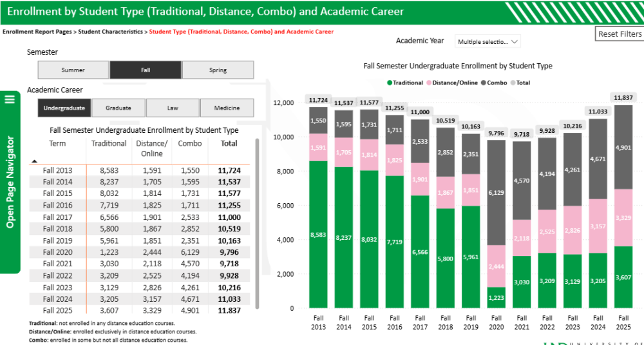Toggle the Distance/Online legend marker
This screenshot has height=345, width=644.
(428, 83)
